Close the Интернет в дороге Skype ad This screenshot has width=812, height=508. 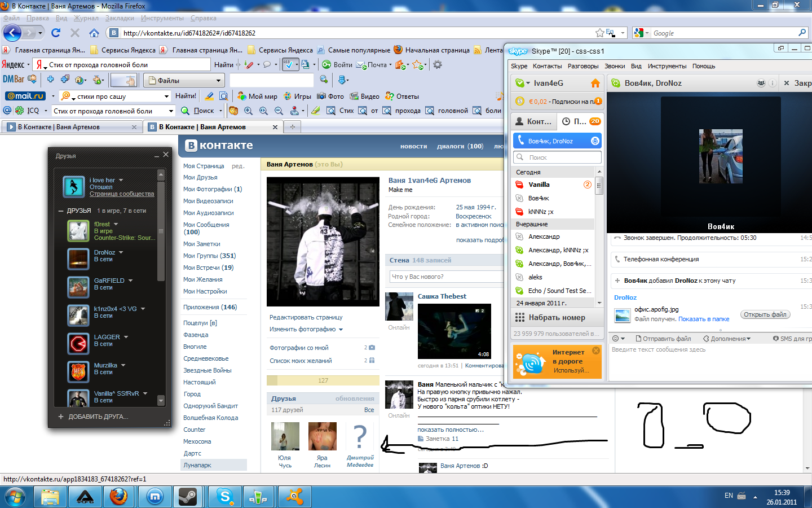(x=596, y=351)
